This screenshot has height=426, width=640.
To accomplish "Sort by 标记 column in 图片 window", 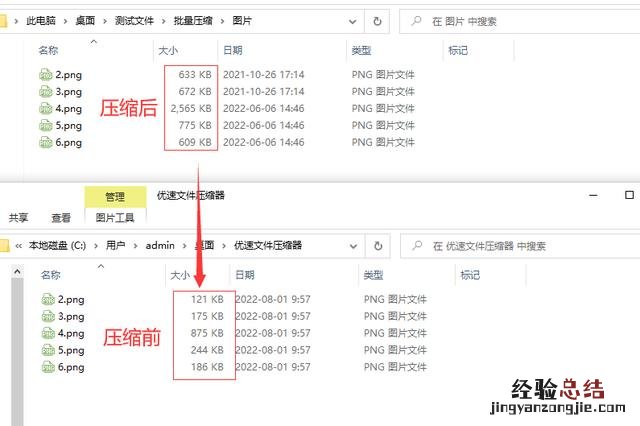I will (x=458, y=50).
